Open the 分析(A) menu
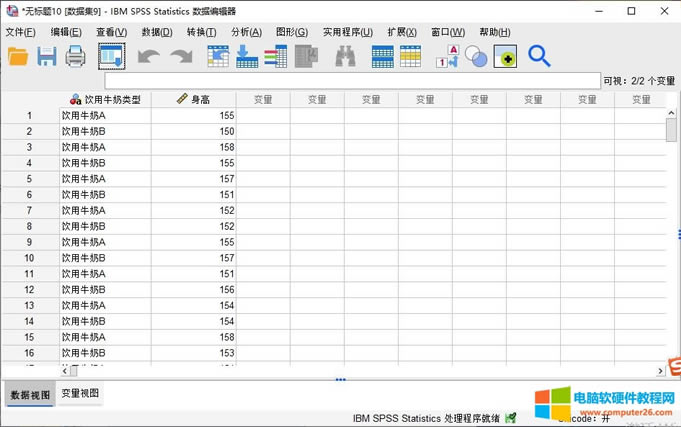681x427 pixels. 246,32
